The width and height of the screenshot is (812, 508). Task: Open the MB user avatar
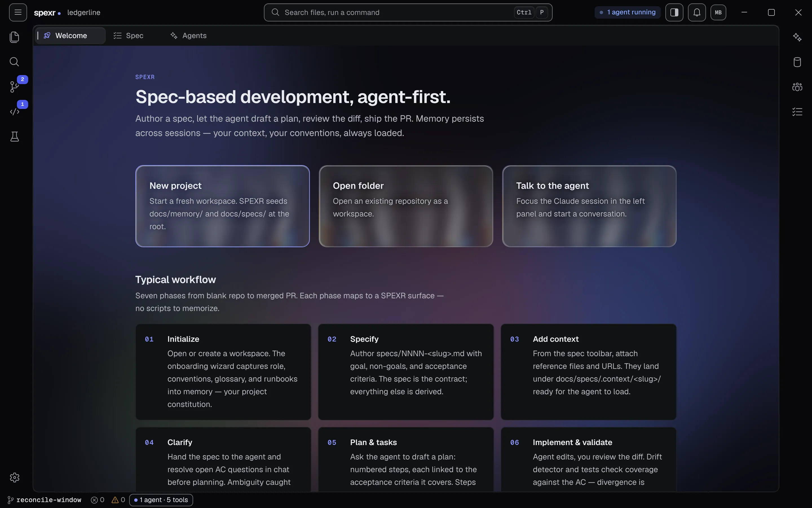(718, 12)
